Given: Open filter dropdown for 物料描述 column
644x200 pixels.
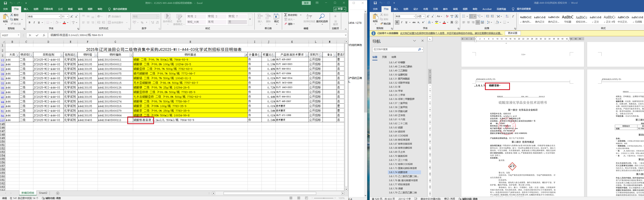Looking at the screenshot, I should (x=246, y=55).
